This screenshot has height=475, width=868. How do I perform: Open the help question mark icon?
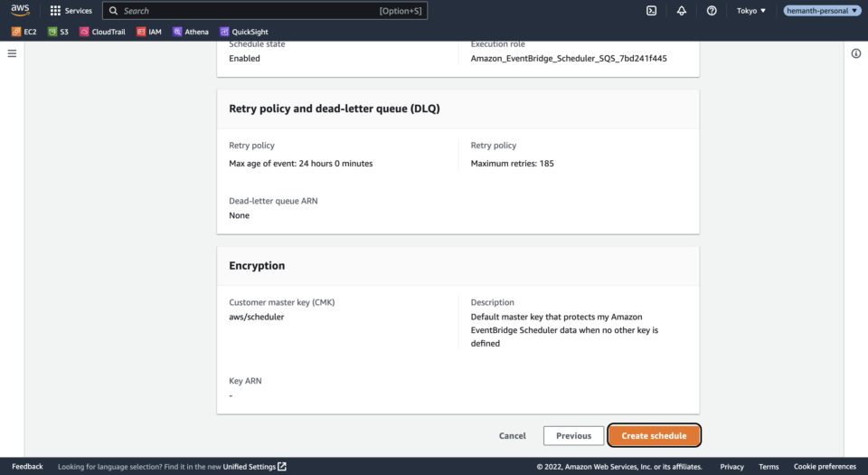click(x=712, y=11)
